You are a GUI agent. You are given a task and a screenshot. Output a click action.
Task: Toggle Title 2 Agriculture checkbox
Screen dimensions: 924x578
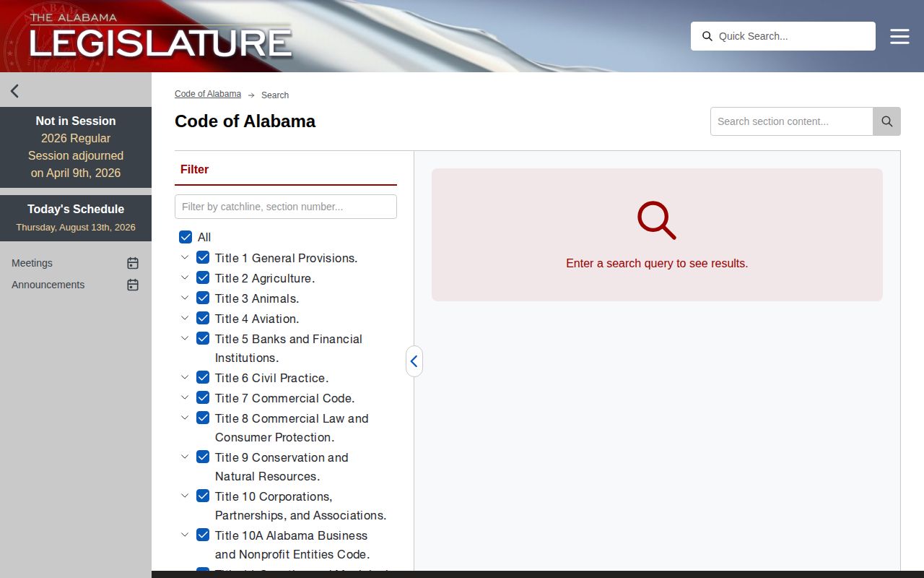(x=203, y=278)
